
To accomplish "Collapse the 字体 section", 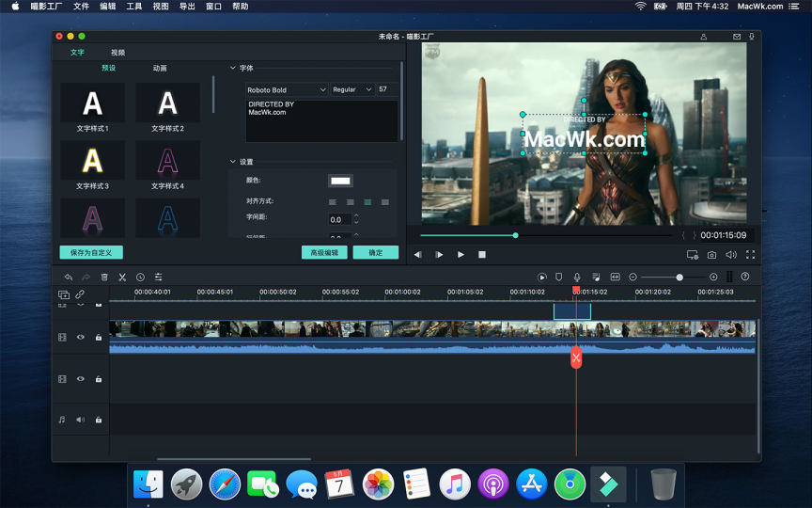I will (x=232, y=68).
